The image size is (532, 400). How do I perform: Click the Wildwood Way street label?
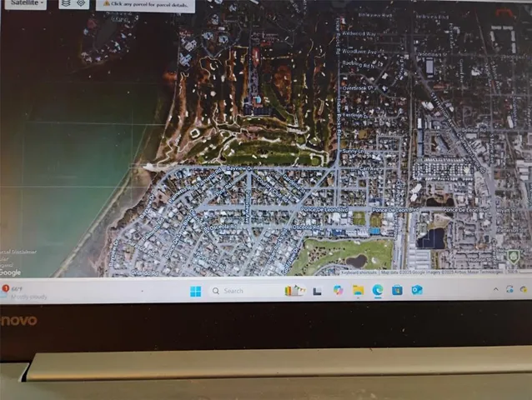point(359,34)
